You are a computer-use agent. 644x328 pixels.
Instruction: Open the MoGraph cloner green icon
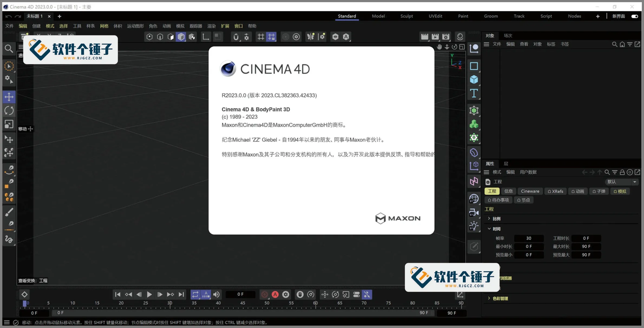click(x=474, y=124)
